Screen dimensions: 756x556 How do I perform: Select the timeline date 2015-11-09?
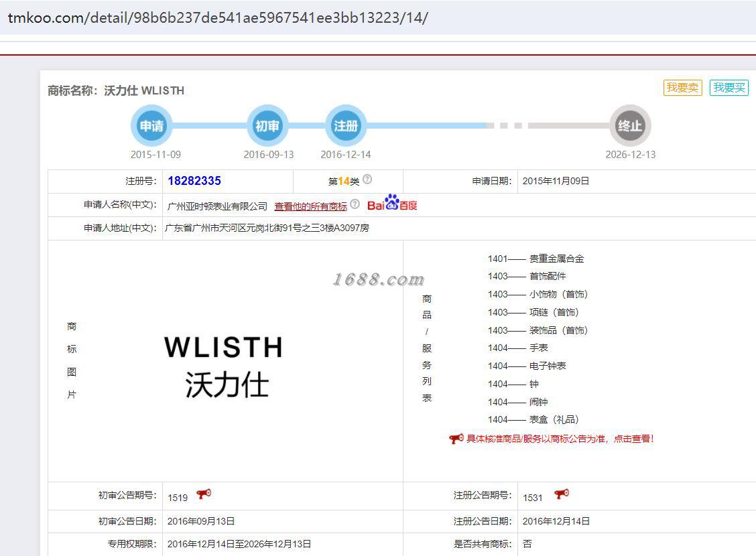click(x=155, y=155)
